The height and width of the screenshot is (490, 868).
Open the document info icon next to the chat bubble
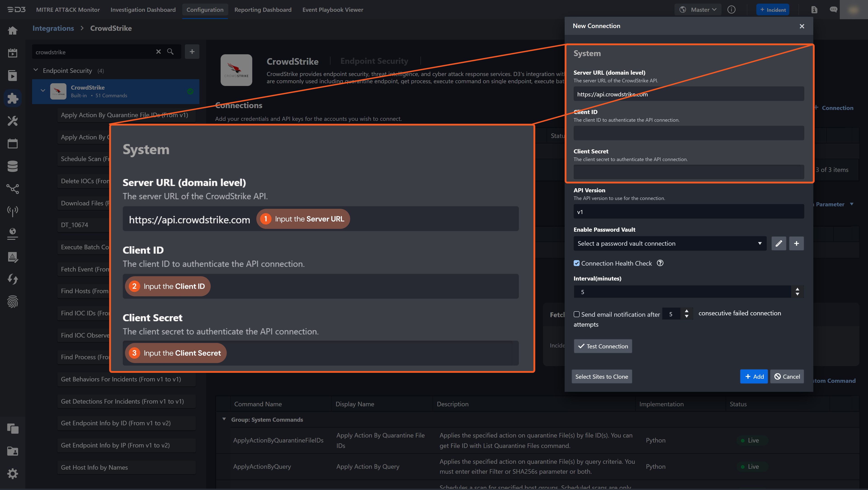point(814,10)
